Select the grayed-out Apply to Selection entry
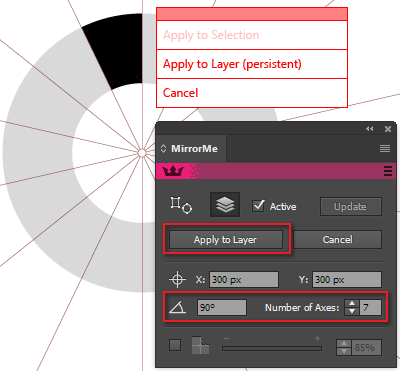The height and width of the screenshot is (371, 400). (x=252, y=35)
